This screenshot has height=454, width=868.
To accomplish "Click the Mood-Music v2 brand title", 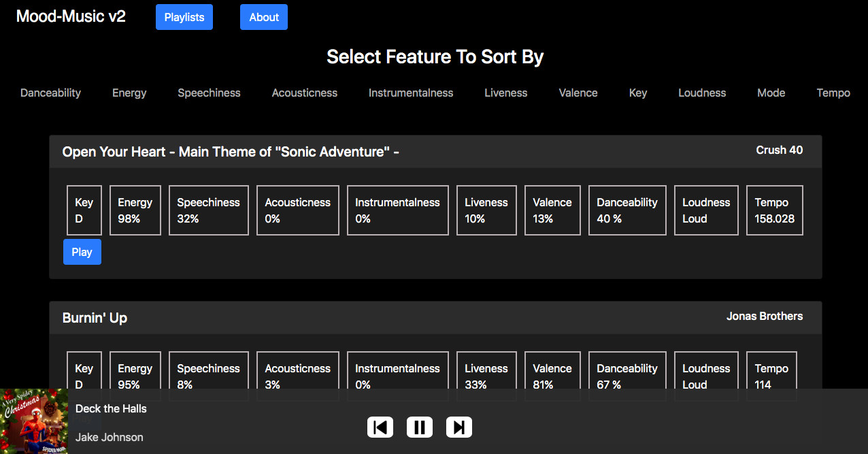I will pos(71,16).
